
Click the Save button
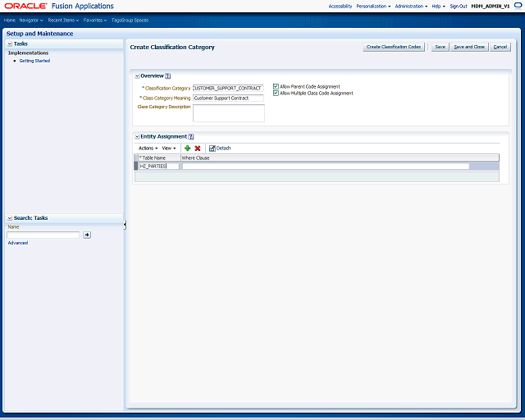click(x=440, y=47)
